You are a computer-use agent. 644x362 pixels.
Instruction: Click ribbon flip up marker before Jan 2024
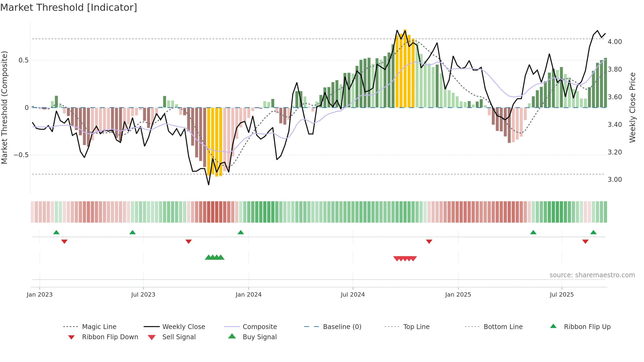coord(241,232)
